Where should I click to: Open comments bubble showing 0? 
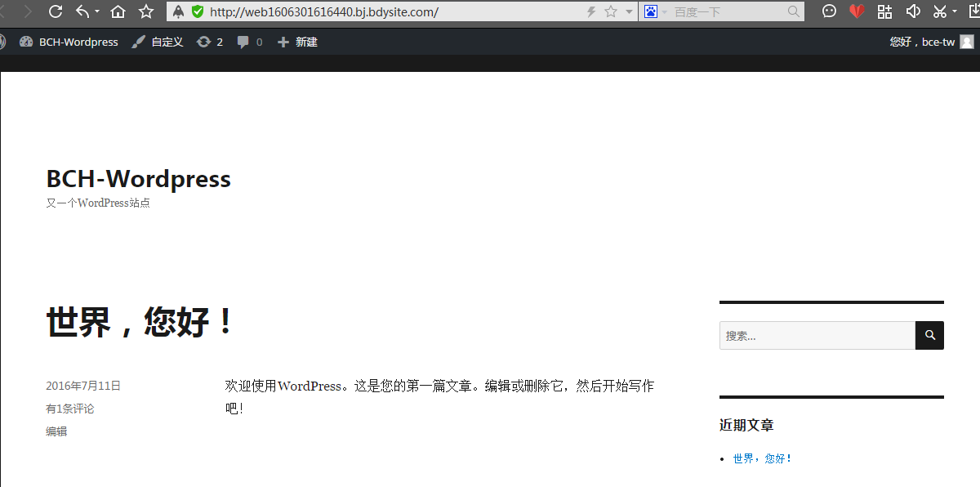pos(250,42)
